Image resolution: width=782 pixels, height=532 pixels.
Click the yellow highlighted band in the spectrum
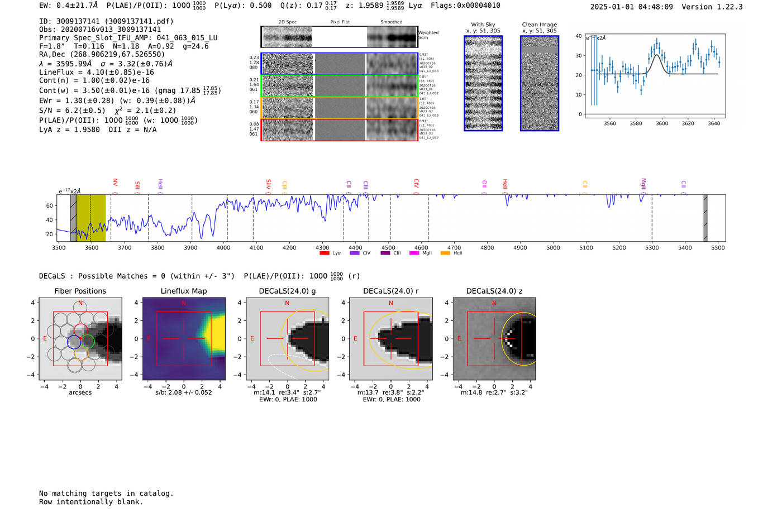(x=91, y=218)
